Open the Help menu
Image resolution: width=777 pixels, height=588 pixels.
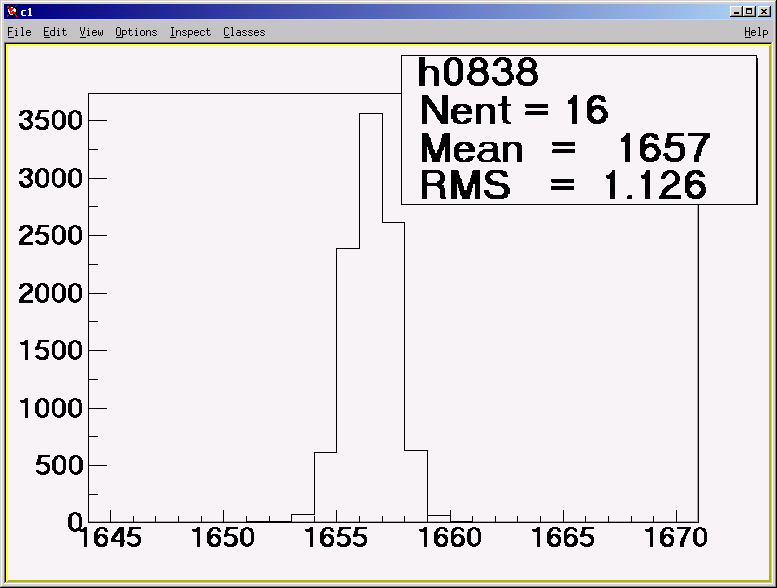(x=756, y=32)
